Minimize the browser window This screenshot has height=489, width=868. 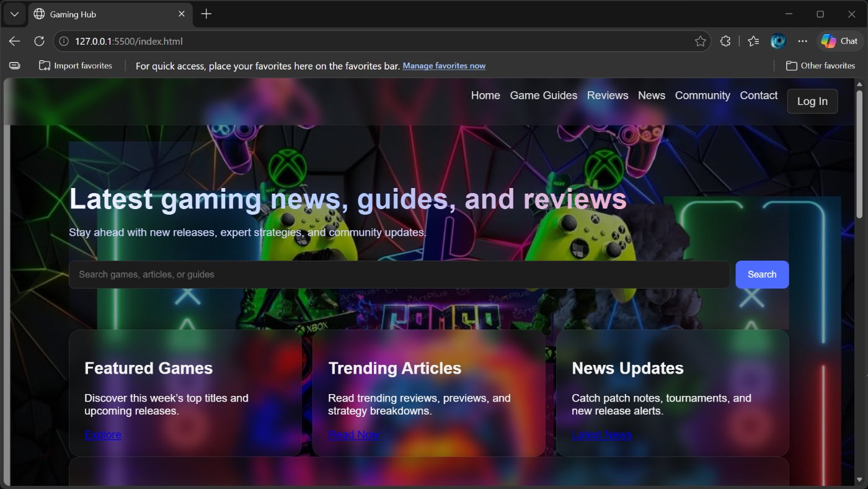(789, 14)
